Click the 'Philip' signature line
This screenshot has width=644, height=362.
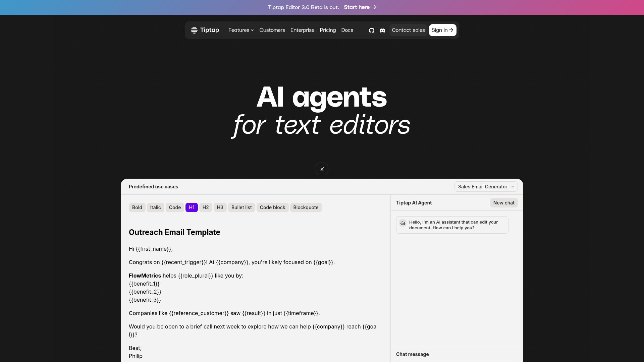tap(136, 356)
